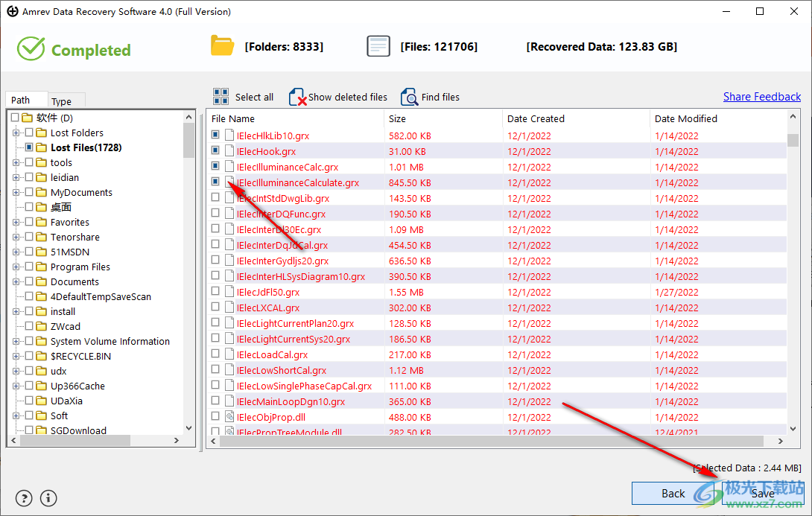Image resolution: width=812 pixels, height=516 pixels.
Task: Click the Files count document icon
Action: [x=378, y=45]
